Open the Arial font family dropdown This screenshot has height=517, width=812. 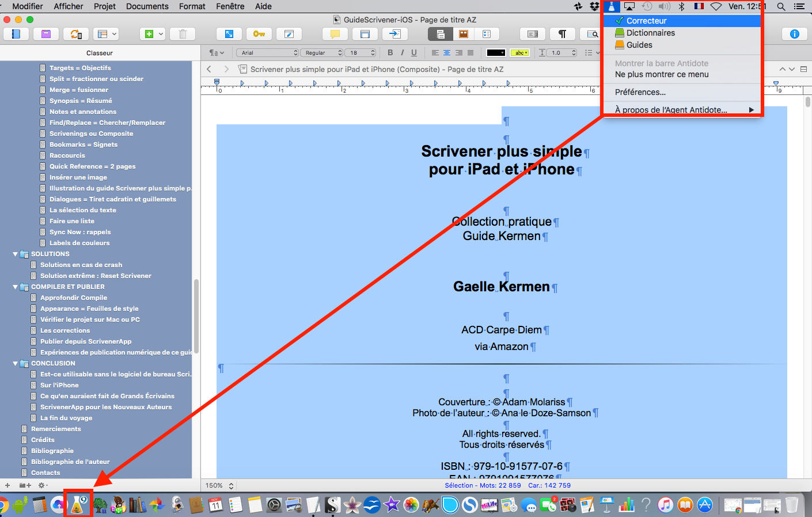(267, 52)
